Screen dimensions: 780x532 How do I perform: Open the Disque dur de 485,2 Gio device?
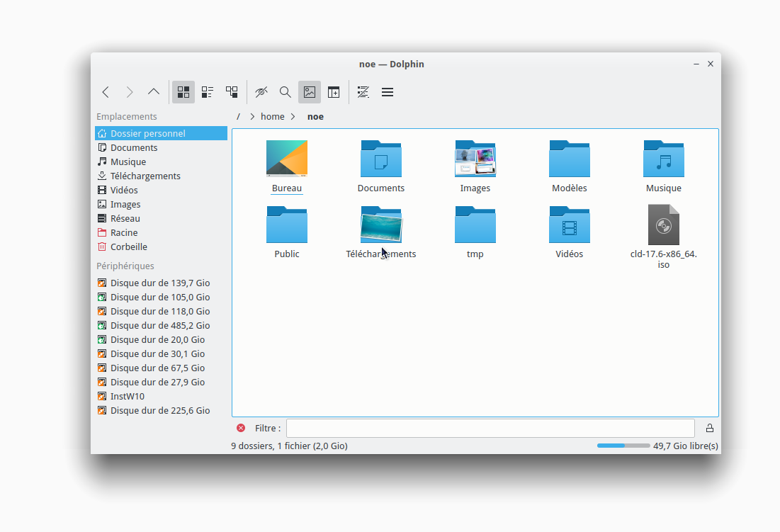(x=160, y=325)
